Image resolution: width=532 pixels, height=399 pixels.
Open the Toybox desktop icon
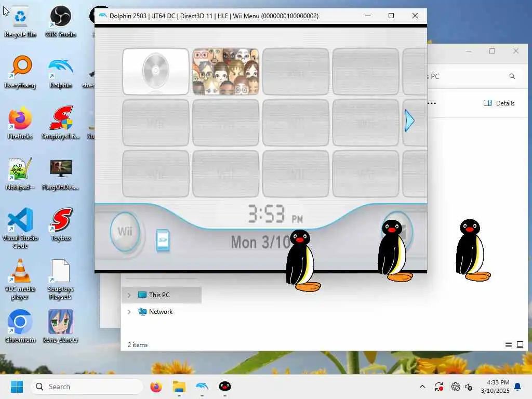pyautogui.click(x=60, y=224)
